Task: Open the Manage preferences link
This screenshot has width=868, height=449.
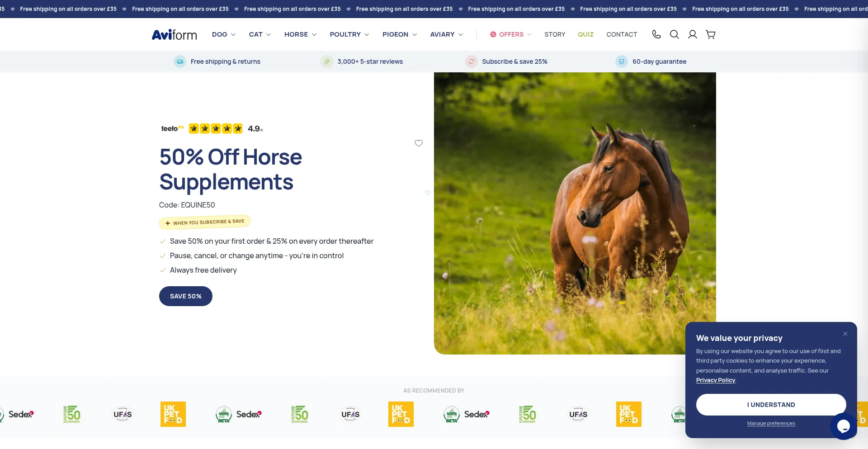Action: 771,424
